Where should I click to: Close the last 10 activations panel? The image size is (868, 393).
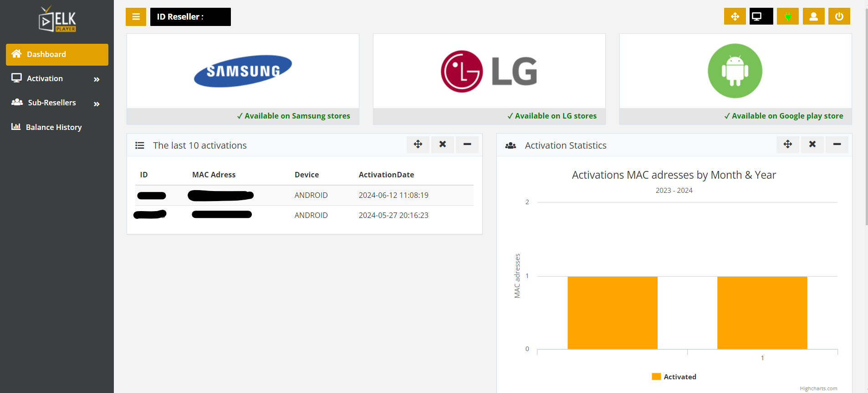coord(442,145)
